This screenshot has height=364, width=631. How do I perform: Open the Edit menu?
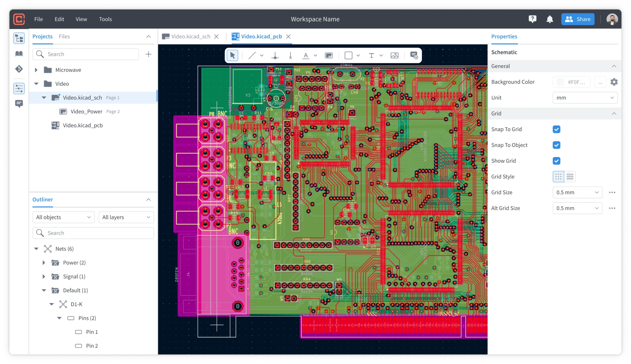pyautogui.click(x=59, y=19)
